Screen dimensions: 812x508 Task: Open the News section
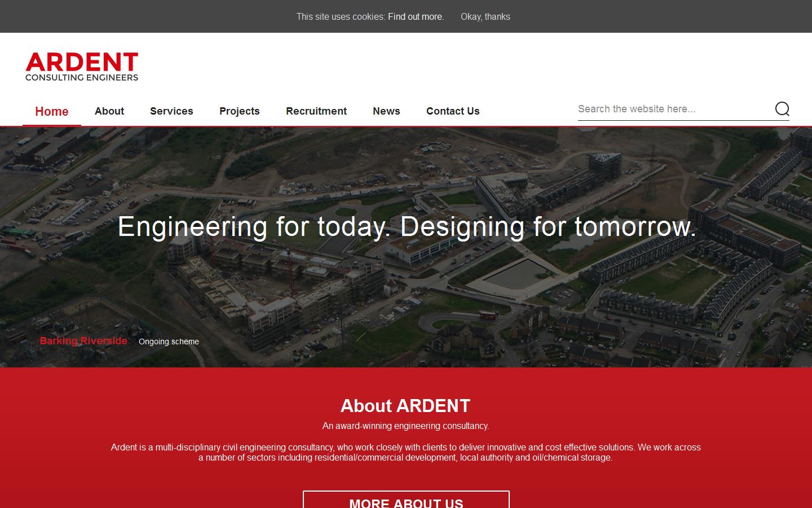coord(386,111)
